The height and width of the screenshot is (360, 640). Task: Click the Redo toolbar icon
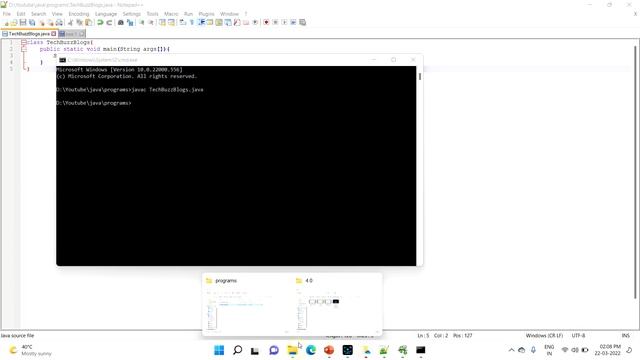109,22
